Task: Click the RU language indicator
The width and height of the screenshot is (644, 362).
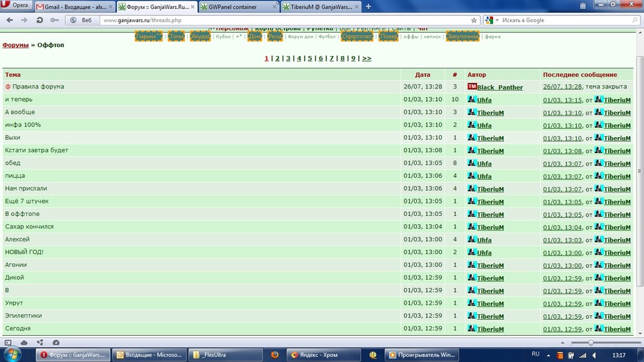Action: coord(535,354)
